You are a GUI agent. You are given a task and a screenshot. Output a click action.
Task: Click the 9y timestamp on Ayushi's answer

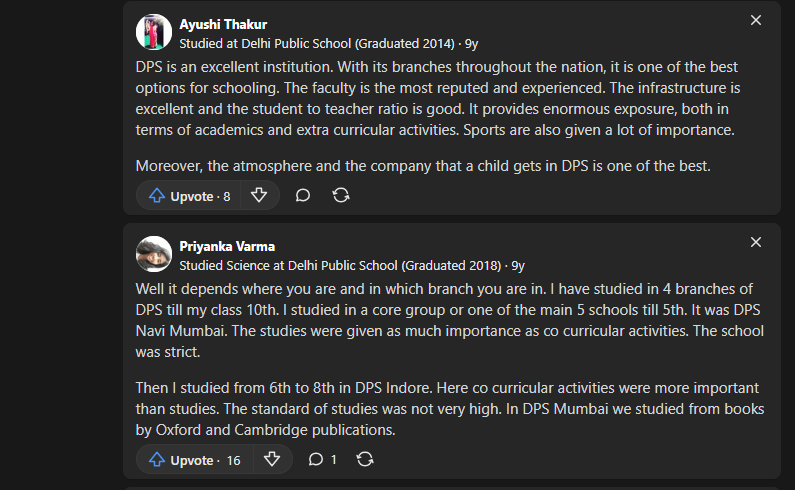[472, 44]
